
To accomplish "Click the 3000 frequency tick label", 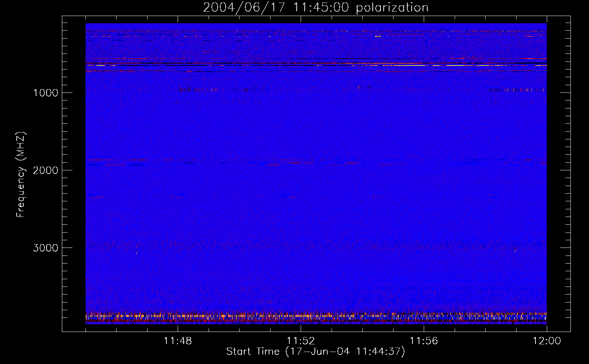I will click(x=46, y=248).
